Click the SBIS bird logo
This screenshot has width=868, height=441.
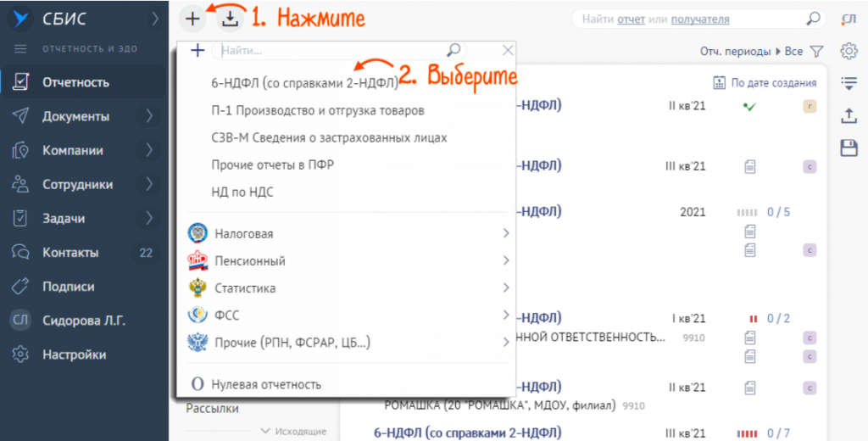pos(21,19)
